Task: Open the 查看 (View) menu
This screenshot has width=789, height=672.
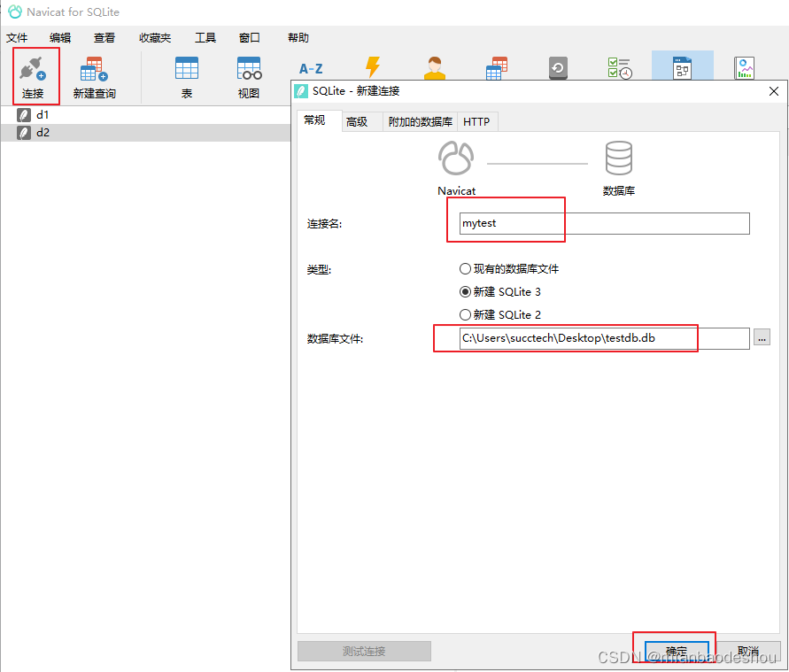Action: (104, 38)
